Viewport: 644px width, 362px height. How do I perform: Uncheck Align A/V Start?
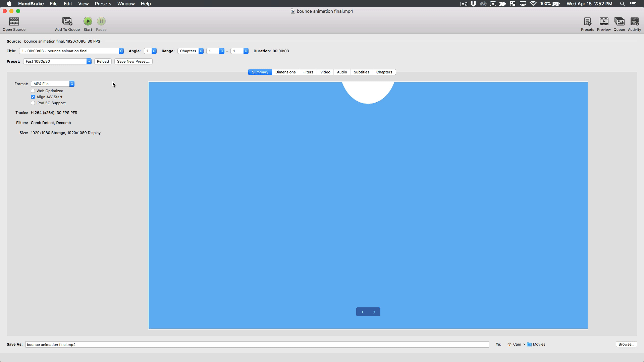(33, 97)
